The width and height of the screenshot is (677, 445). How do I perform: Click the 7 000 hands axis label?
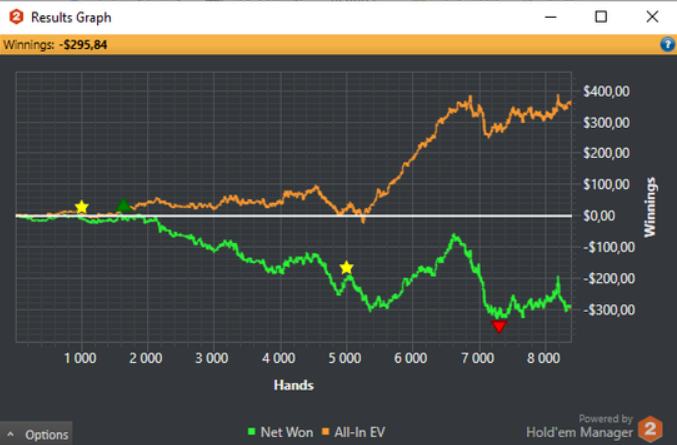478,358
